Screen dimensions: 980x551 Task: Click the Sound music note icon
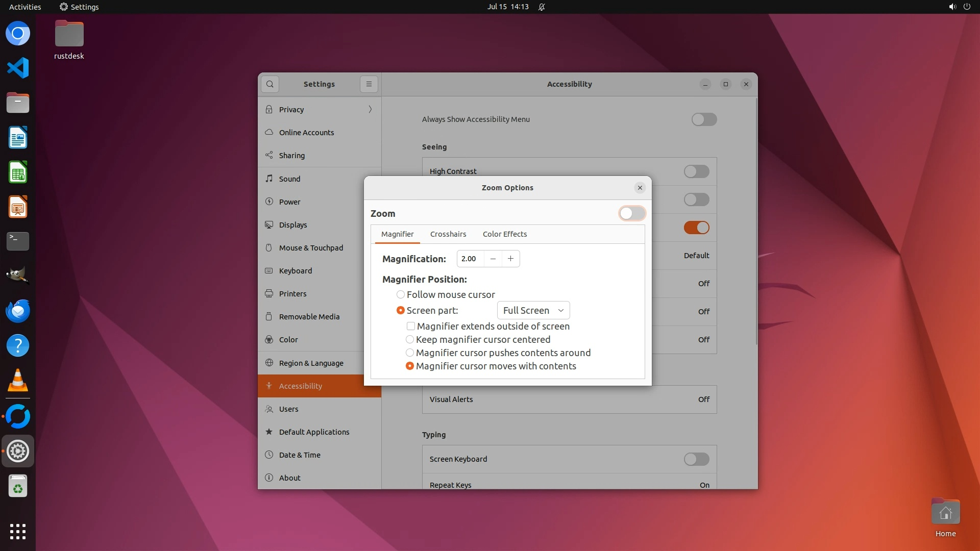pyautogui.click(x=269, y=179)
